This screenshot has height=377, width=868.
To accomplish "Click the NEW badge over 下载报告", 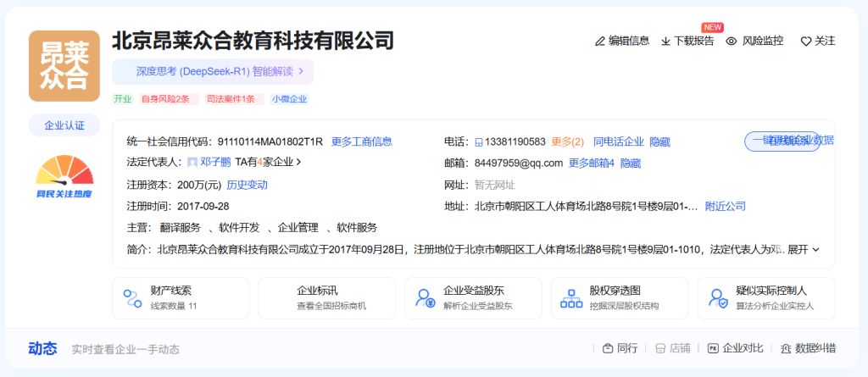I will (712, 27).
